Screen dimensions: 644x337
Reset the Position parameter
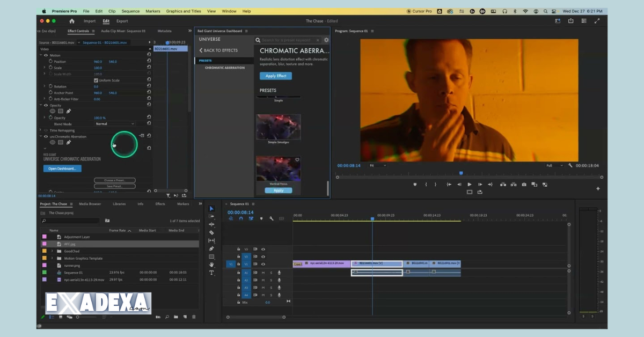(149, 62)
